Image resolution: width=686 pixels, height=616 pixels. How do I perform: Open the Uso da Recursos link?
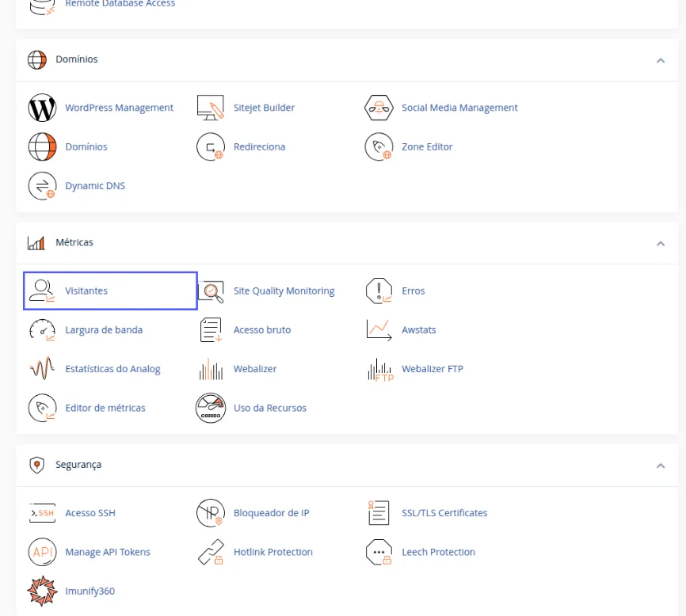[x=270, y=408]
